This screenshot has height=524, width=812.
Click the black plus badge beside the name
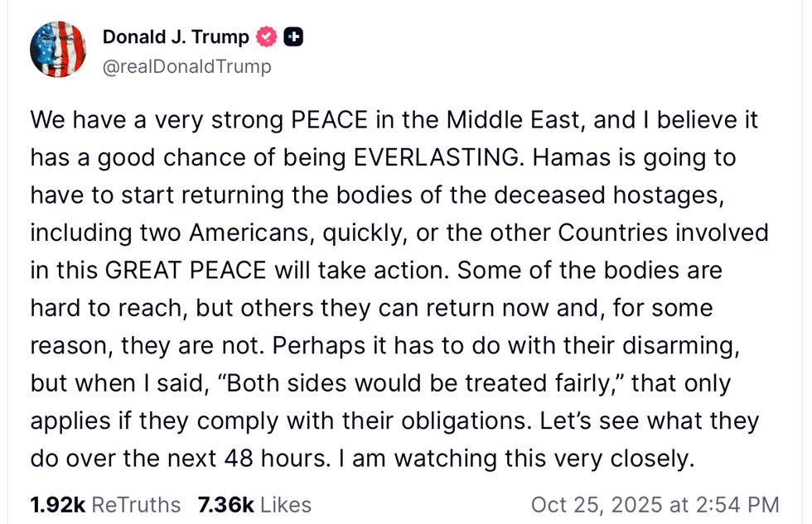(x=292, y=37)
